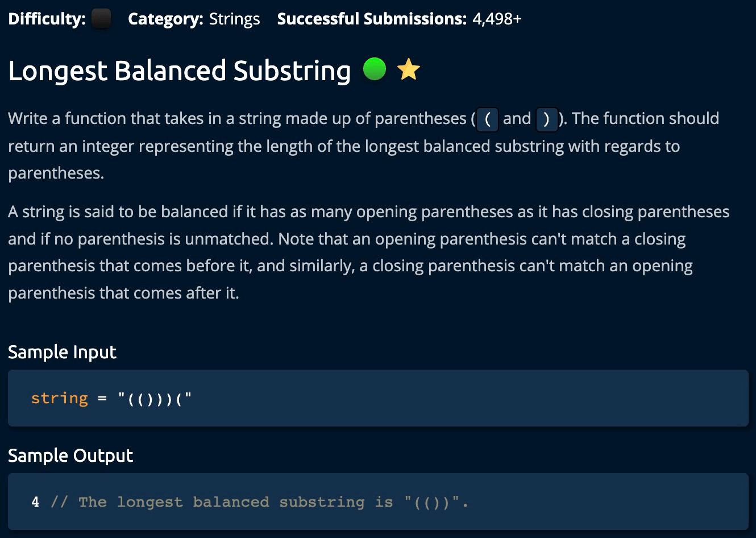Click the equals sign in sample input
Viewport: 756px width, 538px height.
click(102, 398)
